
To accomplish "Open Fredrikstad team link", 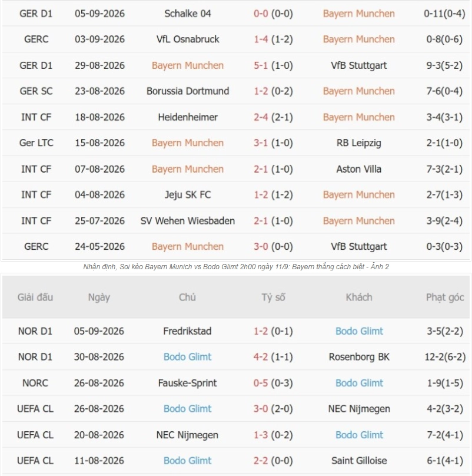I will [187, 331].
